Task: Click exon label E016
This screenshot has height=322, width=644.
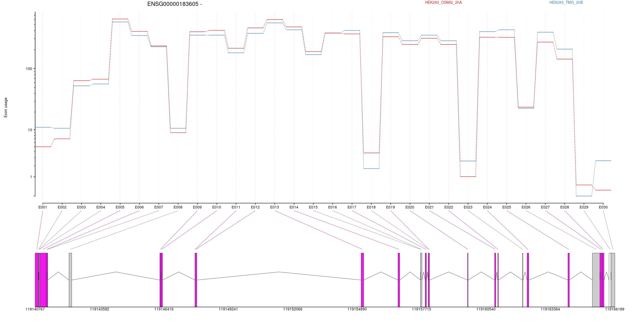Action: tap(332, 207)
